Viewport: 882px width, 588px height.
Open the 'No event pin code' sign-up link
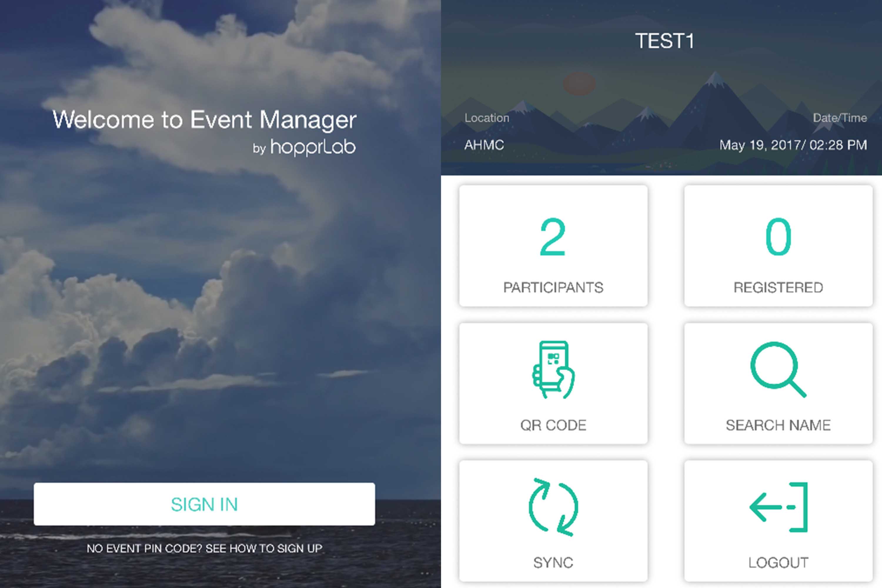click(204, 548)
